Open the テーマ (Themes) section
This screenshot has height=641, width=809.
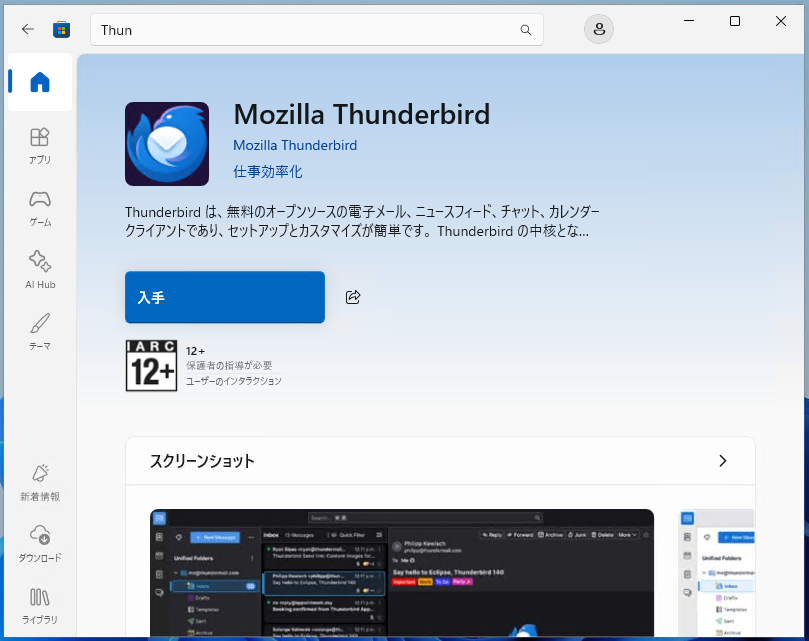pos(40,332)
